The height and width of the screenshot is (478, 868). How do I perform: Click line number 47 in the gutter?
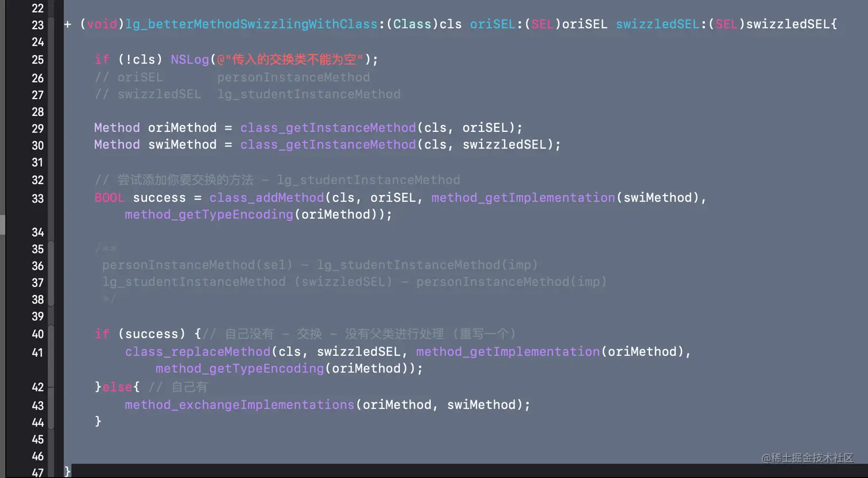coord(37,473)
